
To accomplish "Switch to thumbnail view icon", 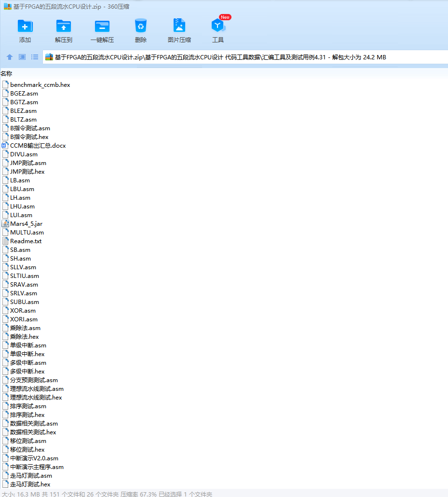I will pyautogui.click(x=22, y=57).
